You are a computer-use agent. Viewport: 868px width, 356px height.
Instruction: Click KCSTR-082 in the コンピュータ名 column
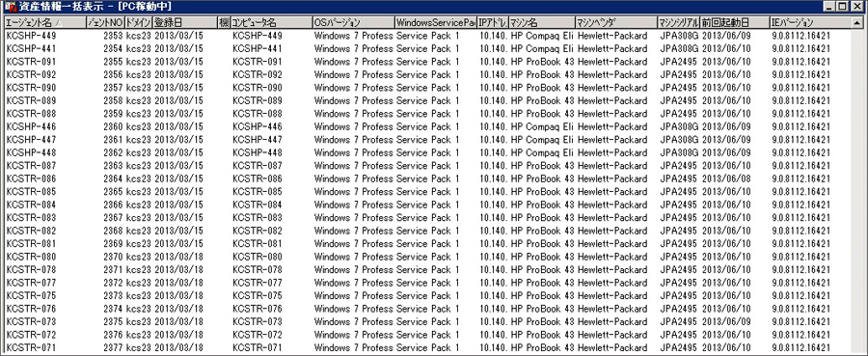coord(258,231)
